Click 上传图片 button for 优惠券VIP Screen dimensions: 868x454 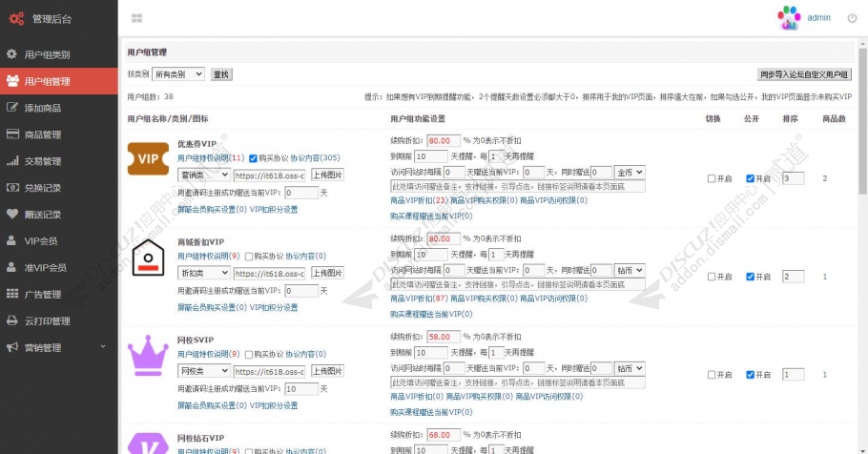click(x=327, y=175)
